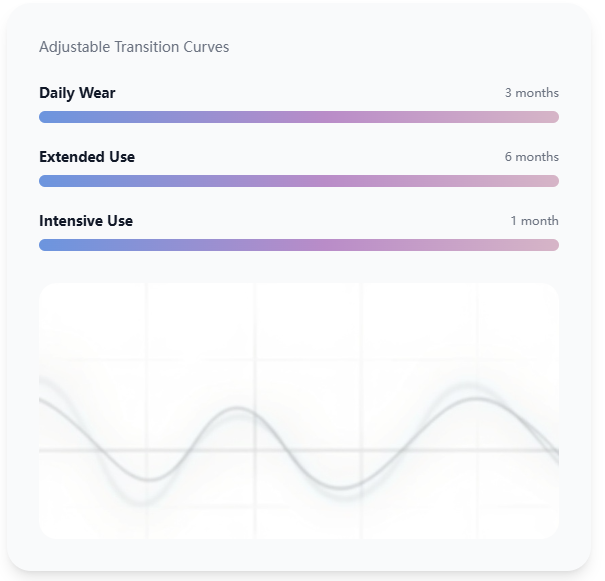Click the 3 months duration text
The height and width of the screenshot is (581, 605).
(531, 93)
